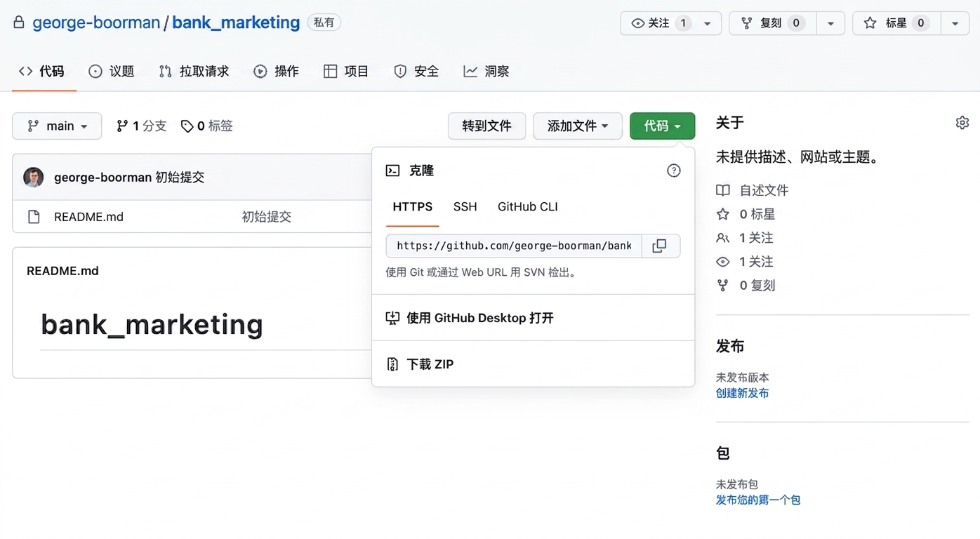Switch to the 拉取请求 tab

194,71
